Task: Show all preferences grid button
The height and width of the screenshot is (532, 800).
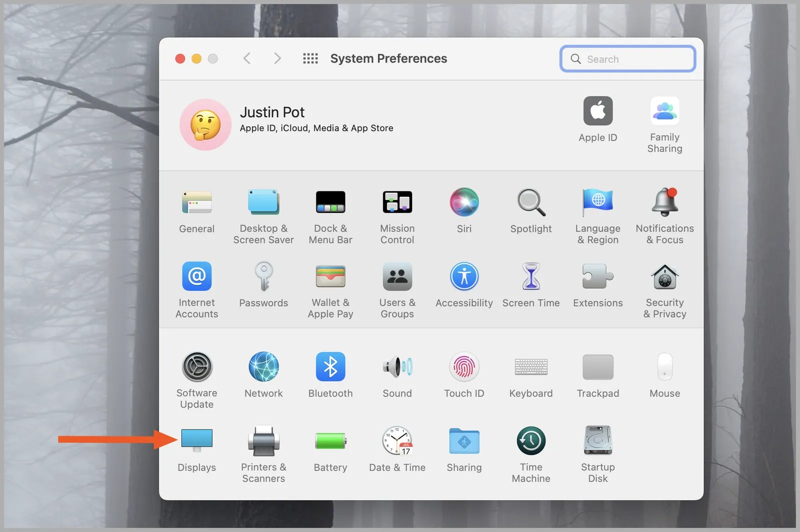Action: (310, 58)
